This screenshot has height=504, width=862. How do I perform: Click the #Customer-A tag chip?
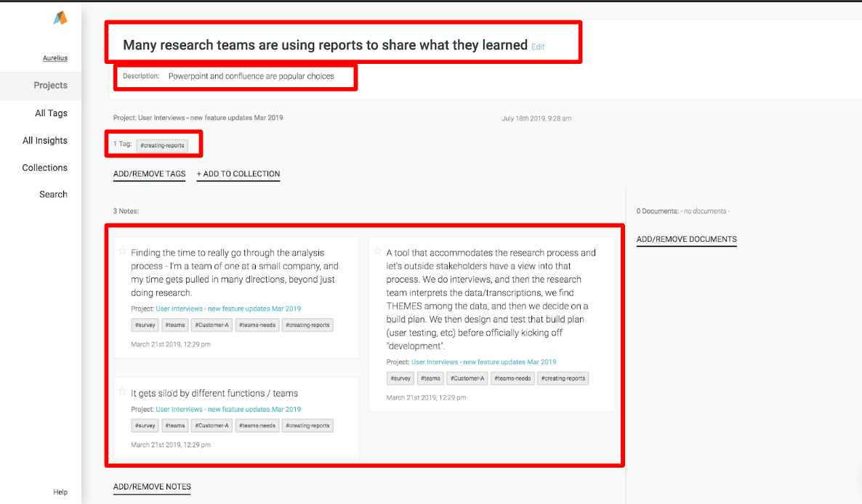(x=212, y=325)
